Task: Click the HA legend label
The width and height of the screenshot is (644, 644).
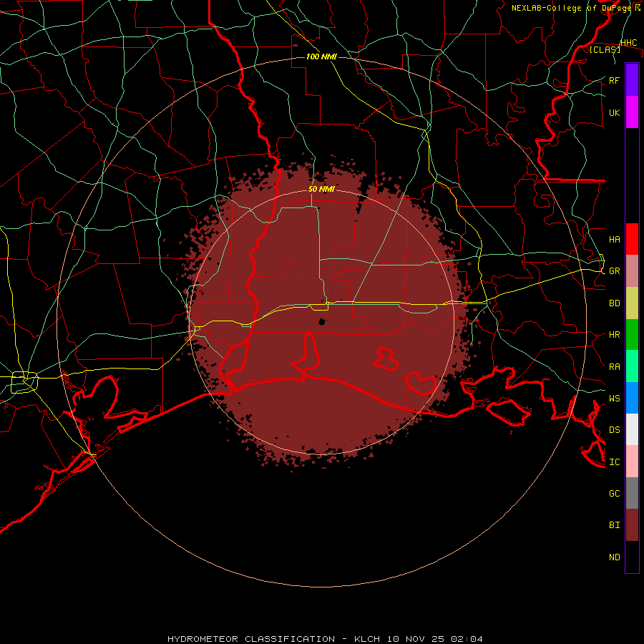Action: (x=614, y=239)
